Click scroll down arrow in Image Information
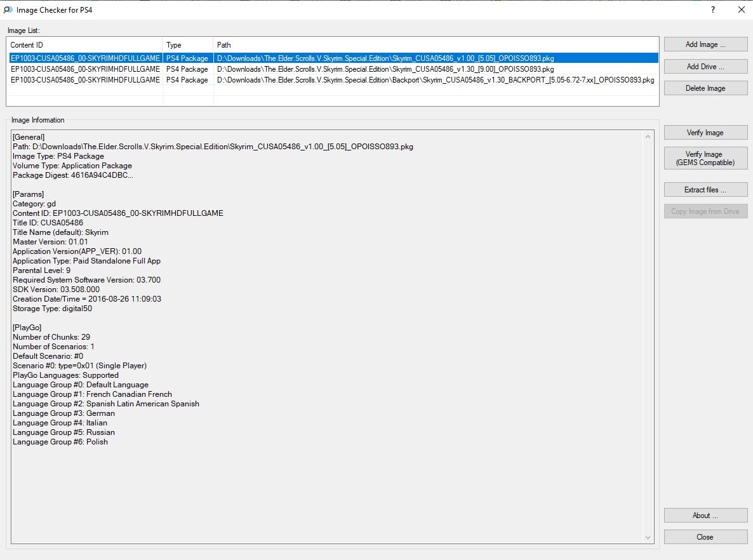This screenshot has width=753, height=560. [648, 537]
